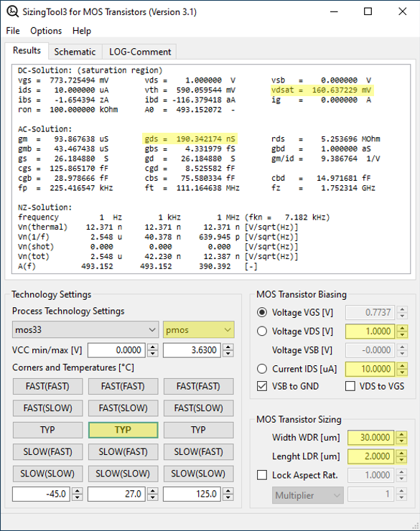This screenshot has width=420, height=531.
Task: Decrease the 125.0 temperature with down arrow
Action: tap(228, 497)
